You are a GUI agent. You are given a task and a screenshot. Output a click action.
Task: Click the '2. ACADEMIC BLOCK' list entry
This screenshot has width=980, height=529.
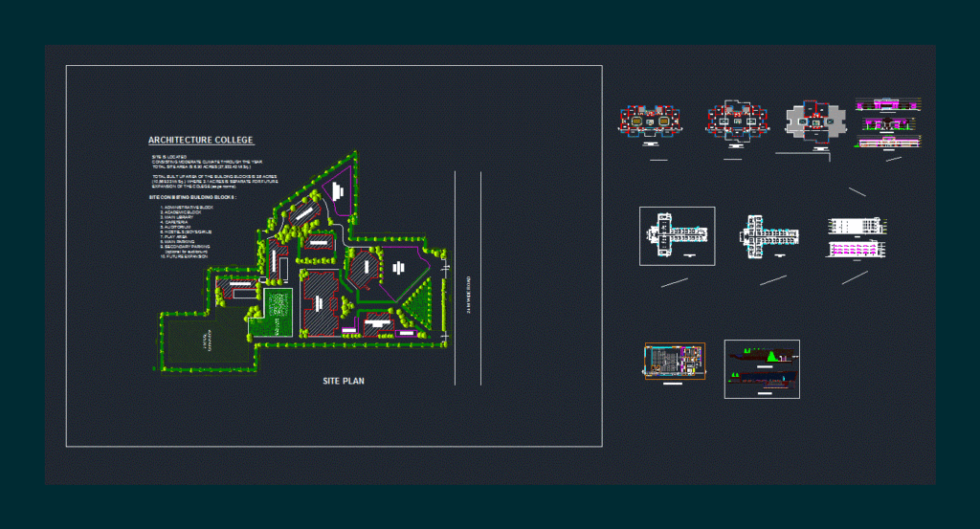coord(181,212)
